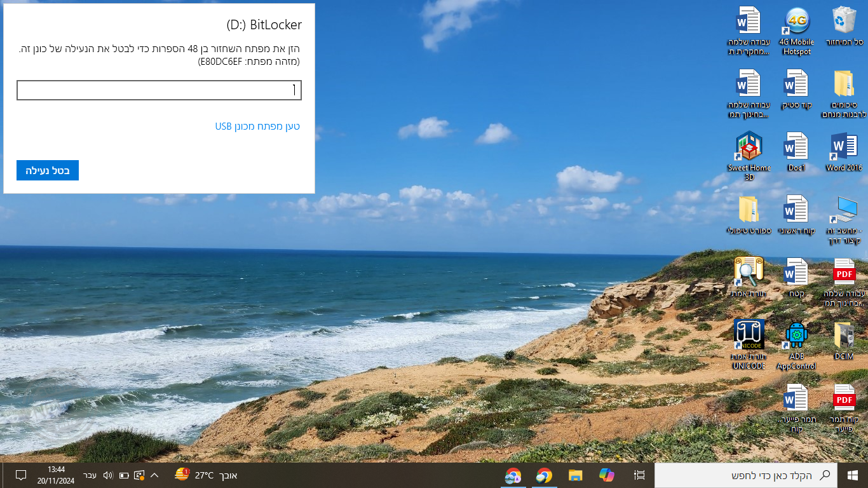Select the DCIM folder icon
868x488 pixels.
click(844, 341)
